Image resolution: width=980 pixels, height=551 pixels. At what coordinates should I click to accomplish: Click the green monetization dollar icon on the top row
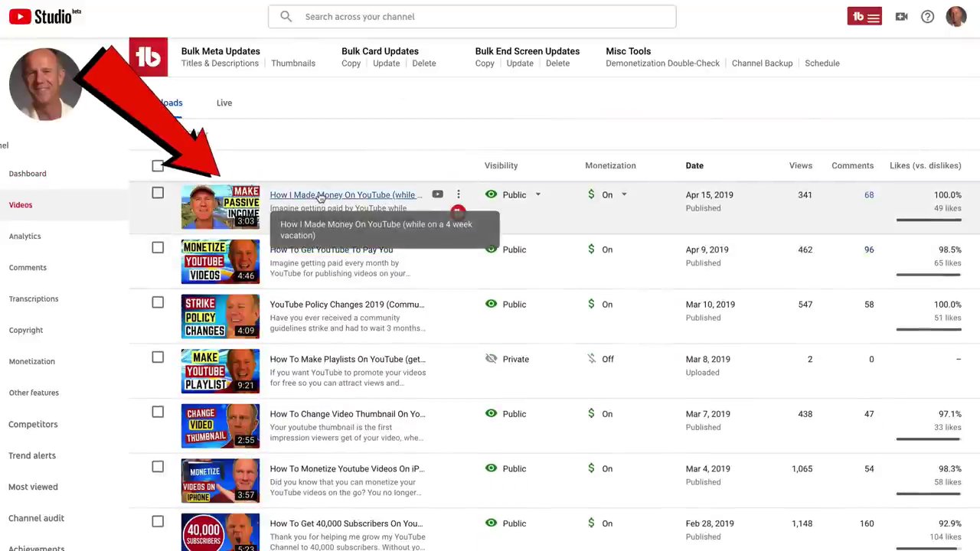[x=590, y=194]
